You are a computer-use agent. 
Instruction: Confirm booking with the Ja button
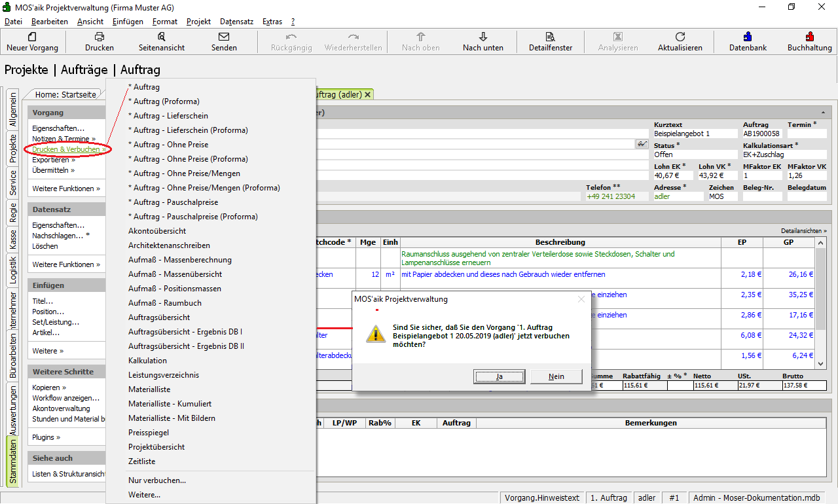[x=499, y=376]
